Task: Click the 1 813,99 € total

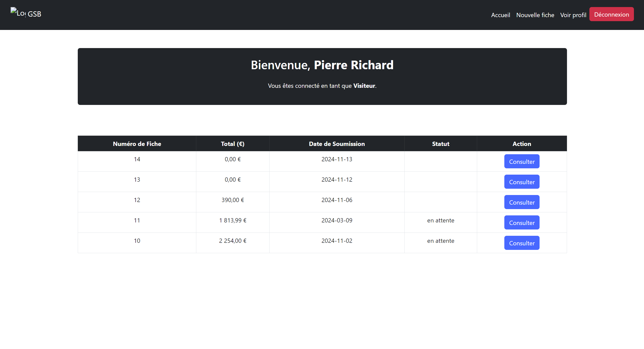Action: coord(233,220)
